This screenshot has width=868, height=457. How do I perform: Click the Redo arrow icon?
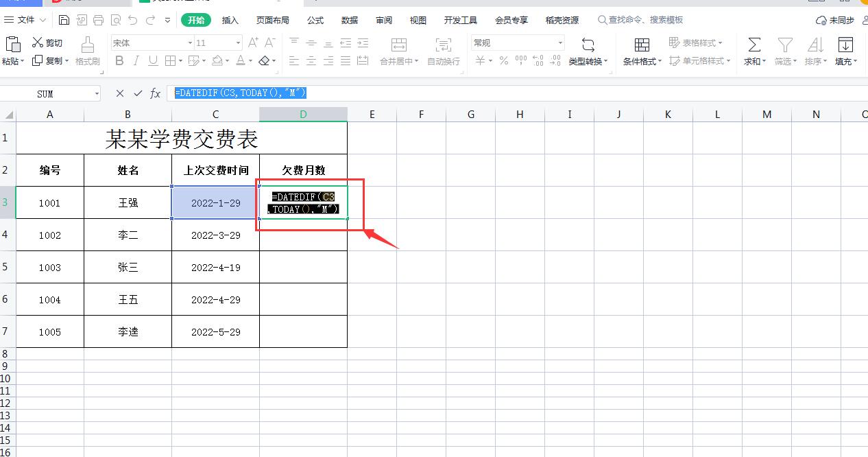(x=150, y=21)
